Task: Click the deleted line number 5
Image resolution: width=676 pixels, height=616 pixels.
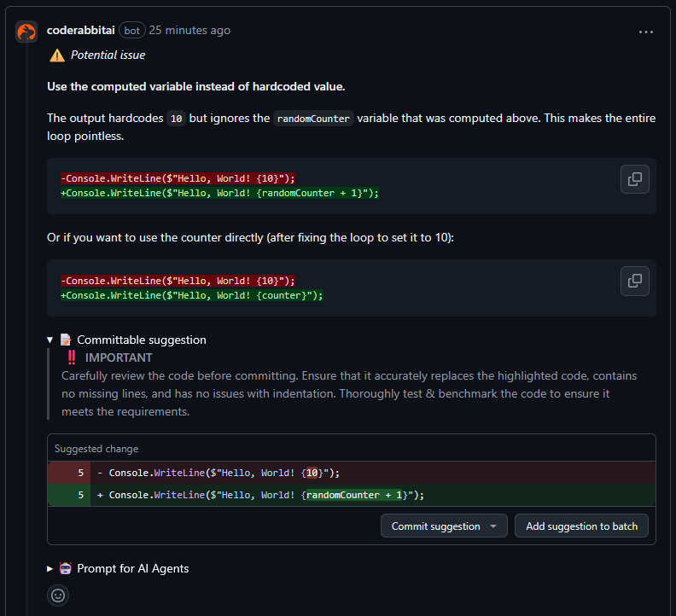Action: pyautogui.click(x=80, y=473)
